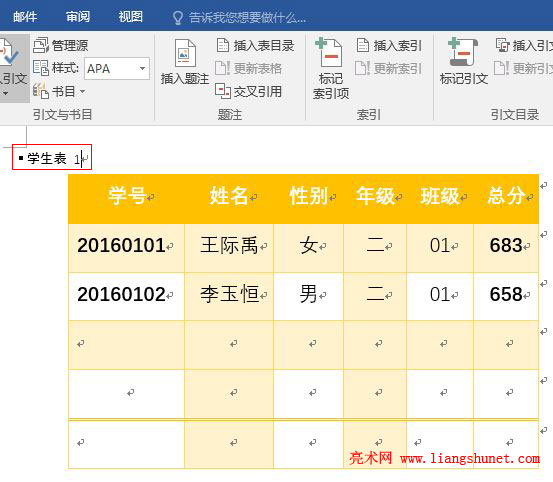Click the Insert Caption (插入题注) icon
The image size is (553, 482).
click(185, 53)
